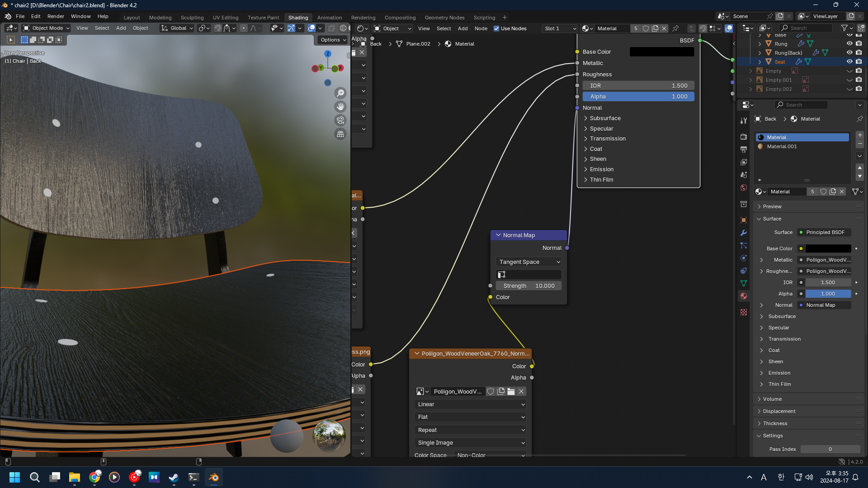Viewport: 868px width, 488px height.
Task: Open Blender taskbar icon
Action: (214, 477)
